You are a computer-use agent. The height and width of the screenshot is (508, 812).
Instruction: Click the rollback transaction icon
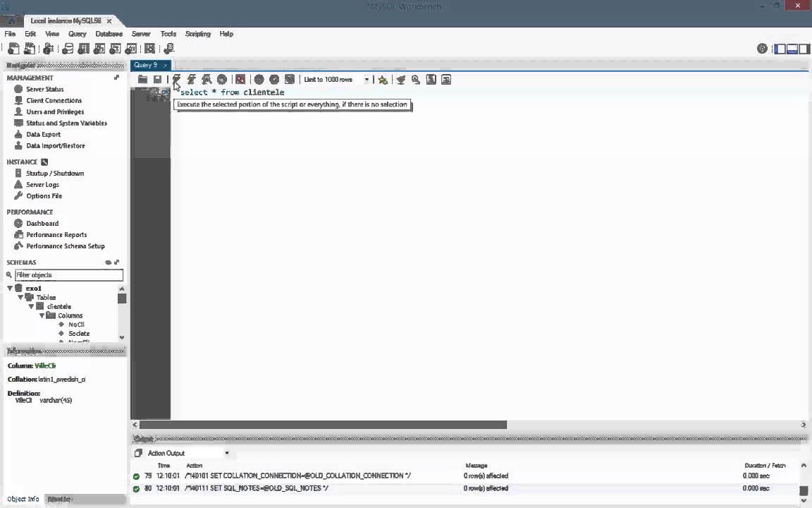coord(274,79)
